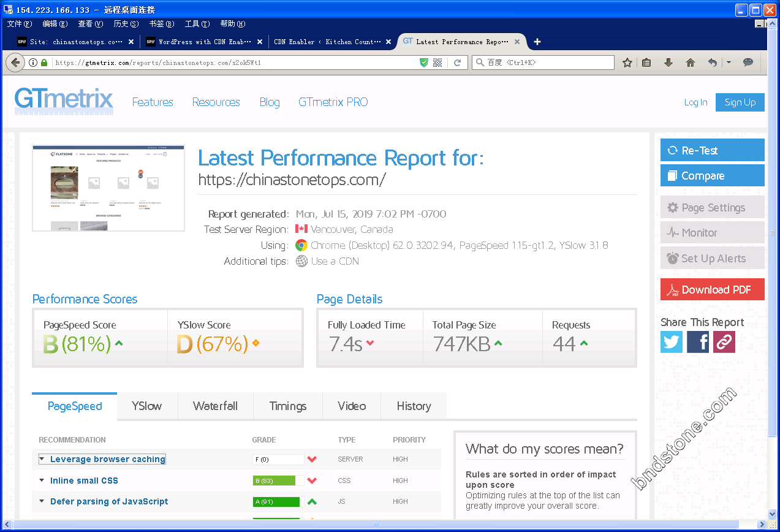
Task: Click the 百度 search box
Action: click(543, 63)
